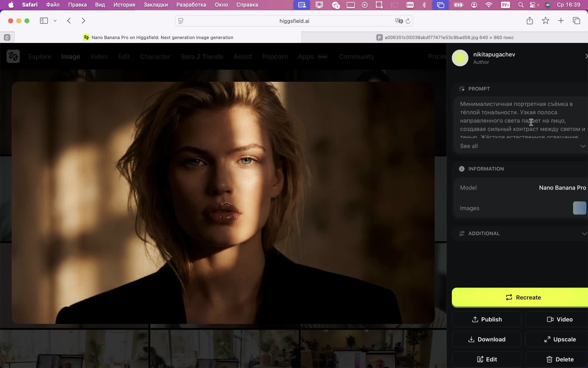Expand the ADDITIONAL section
The height and width of the screenshot is (368, 588).
click(x=584, y=234)
